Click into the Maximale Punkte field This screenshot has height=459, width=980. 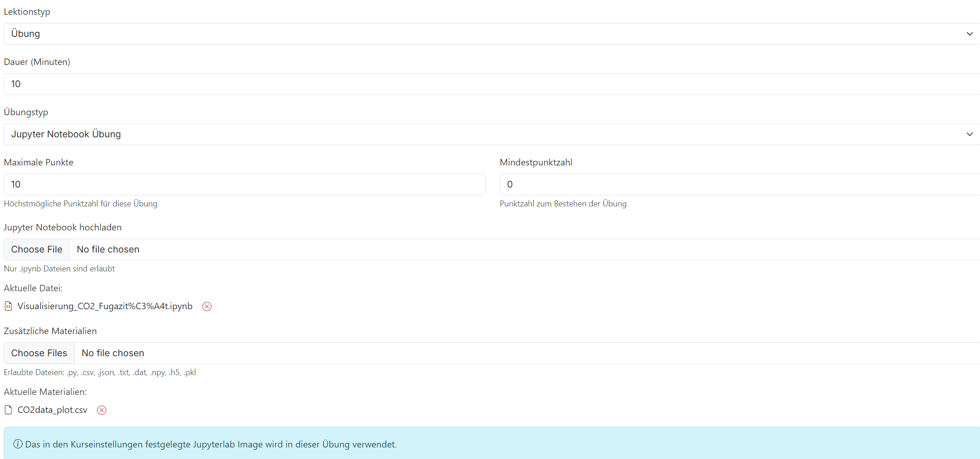pyautogui.click(x=244, y=185)
